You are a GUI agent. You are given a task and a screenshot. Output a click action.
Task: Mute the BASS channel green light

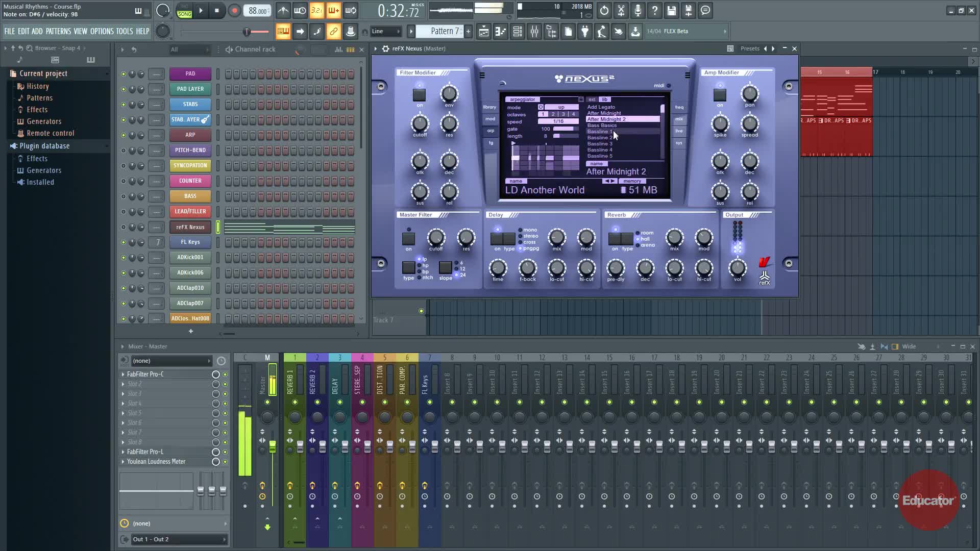123,196
